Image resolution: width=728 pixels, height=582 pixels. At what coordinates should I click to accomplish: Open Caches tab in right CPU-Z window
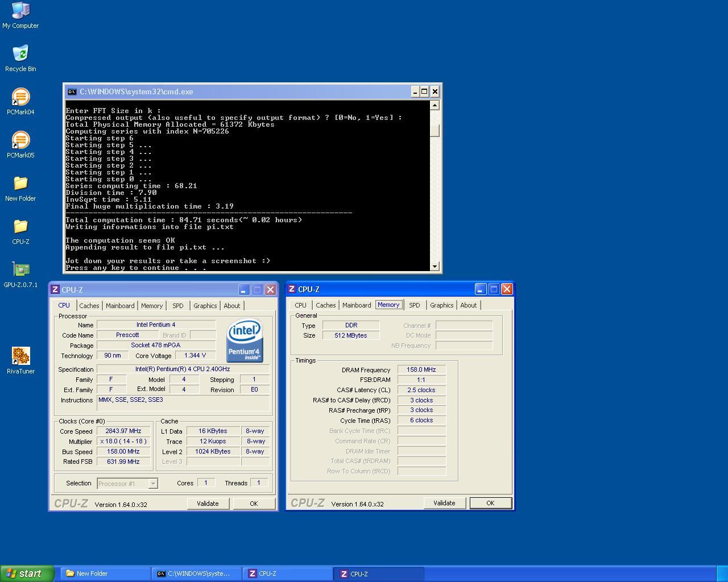coord(325,305)
